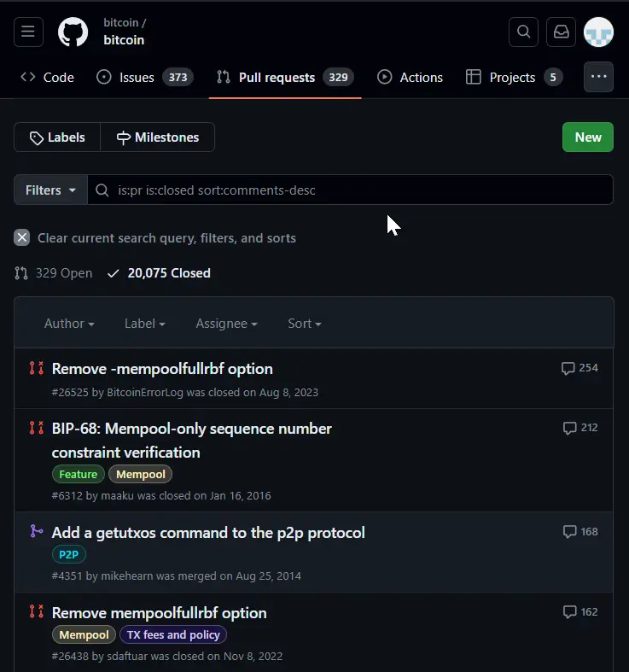Screen dimensions: 629x672
Task: Click the Mempool label on BIP-68 PR
Action: tap(141, 475)
